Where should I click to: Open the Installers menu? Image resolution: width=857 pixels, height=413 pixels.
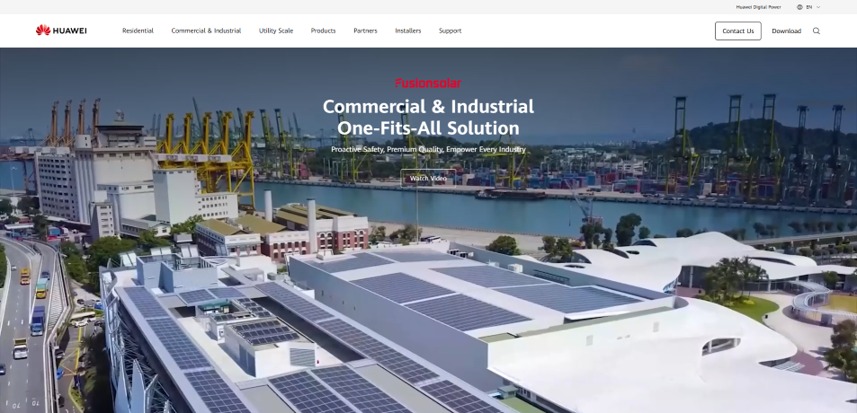click(408, 31)
